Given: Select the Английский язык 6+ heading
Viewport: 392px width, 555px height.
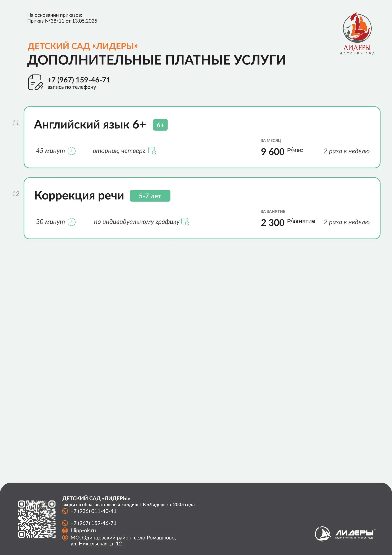Looking at the screenshot, I should (90, 124).
